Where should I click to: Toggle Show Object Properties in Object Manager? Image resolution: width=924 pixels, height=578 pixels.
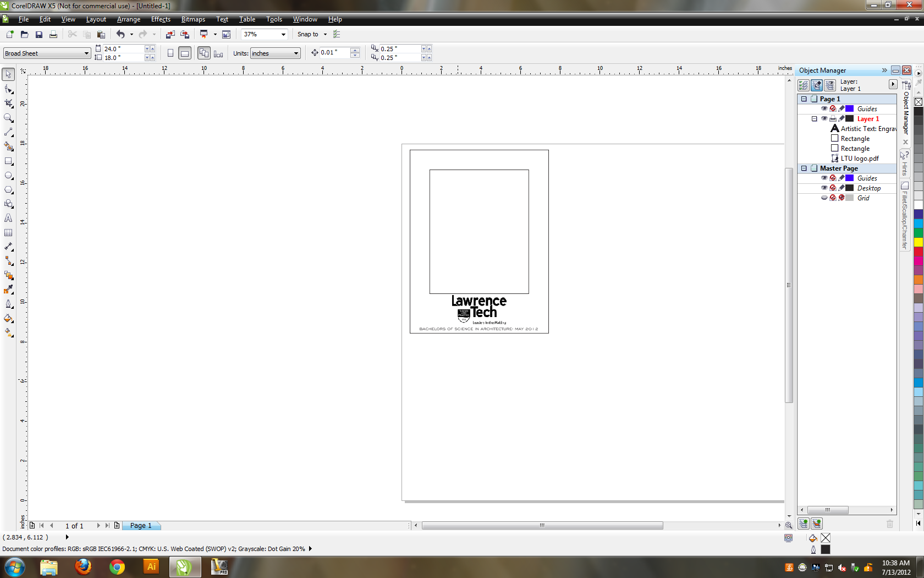pyautogui.click(x=804, y=85)
